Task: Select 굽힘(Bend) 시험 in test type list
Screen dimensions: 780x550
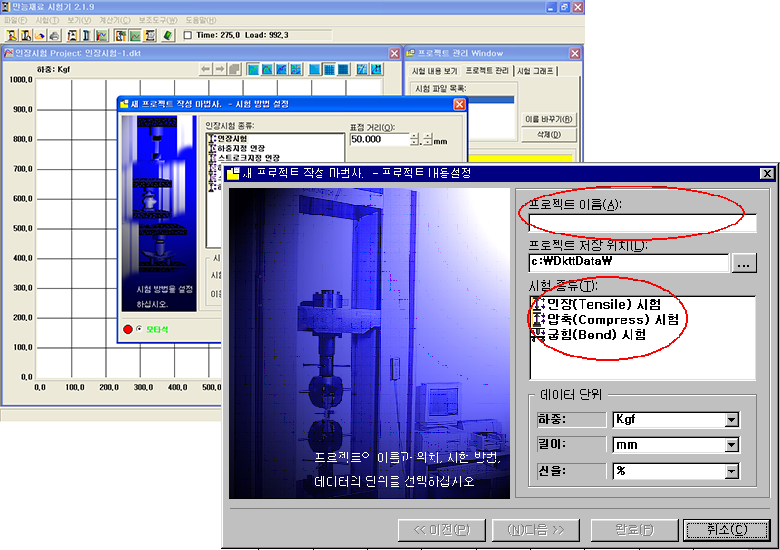Action: click(589, 335)
